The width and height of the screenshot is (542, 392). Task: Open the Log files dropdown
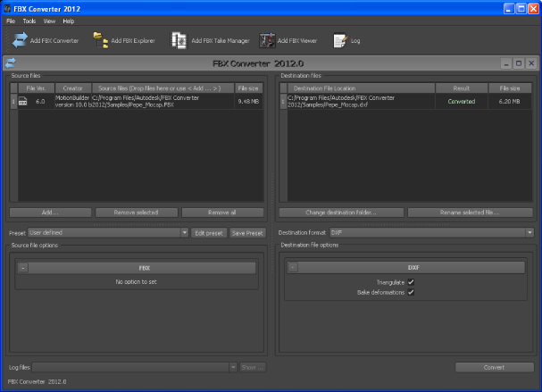(x=135, y=367)
